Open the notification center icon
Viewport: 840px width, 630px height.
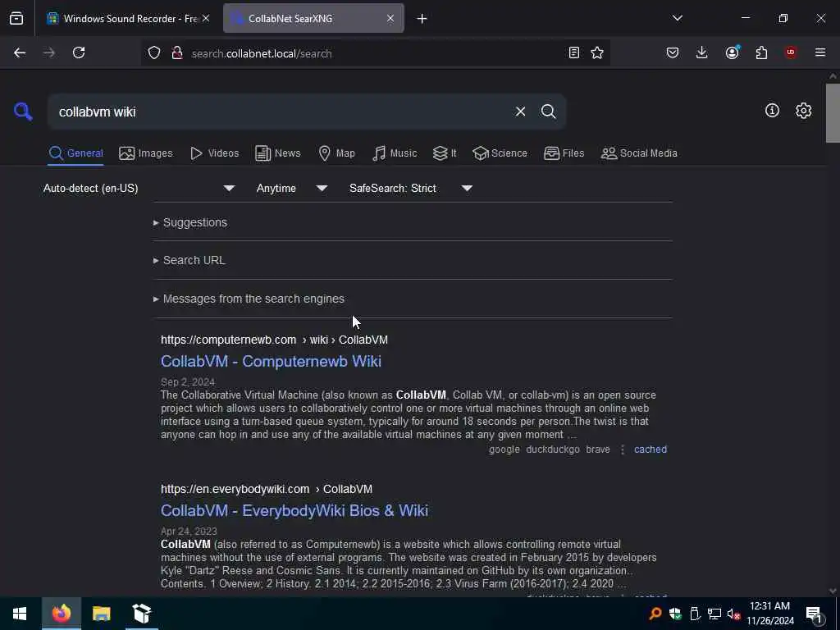click(x=814, y=614)
